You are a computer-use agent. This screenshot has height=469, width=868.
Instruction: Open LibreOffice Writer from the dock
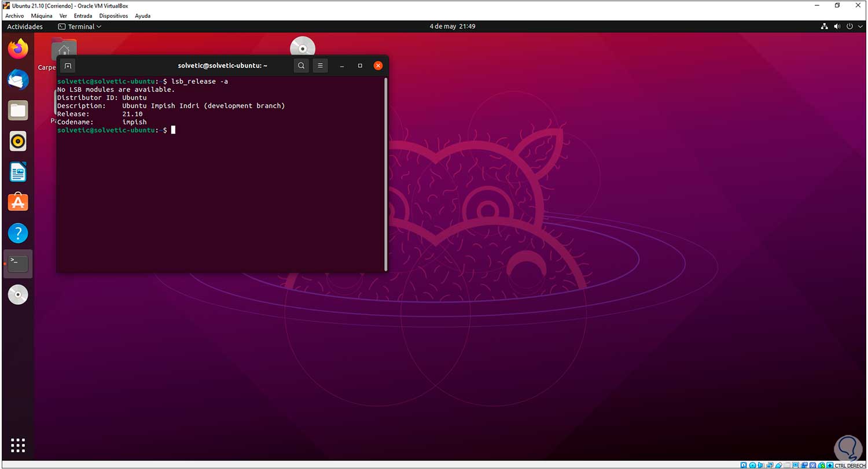point(17,171)
